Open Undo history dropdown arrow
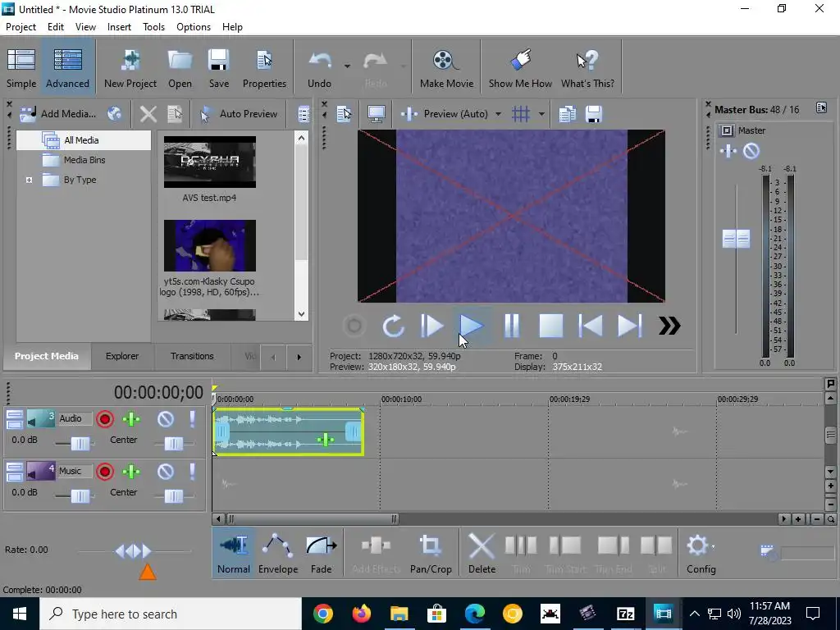Image resolution: width=840 pixels, height=630 pixels. 347,66
